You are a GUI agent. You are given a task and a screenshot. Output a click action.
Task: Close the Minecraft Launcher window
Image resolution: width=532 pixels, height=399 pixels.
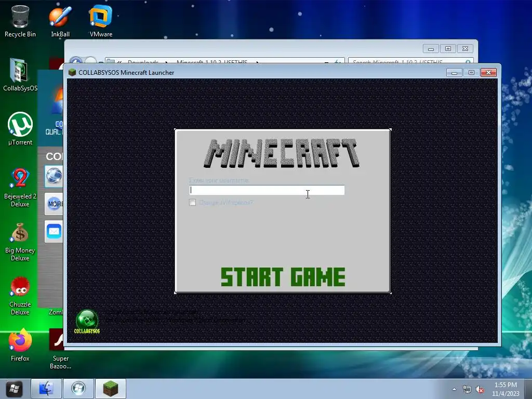pyautogui.click(x=488, y=73)
